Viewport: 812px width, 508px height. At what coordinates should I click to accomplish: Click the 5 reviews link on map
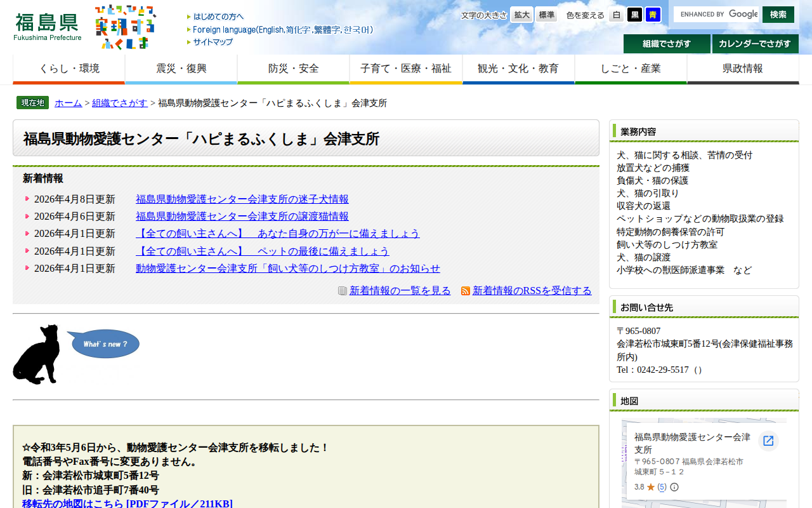pyautogui.click(x=662, y=487)
